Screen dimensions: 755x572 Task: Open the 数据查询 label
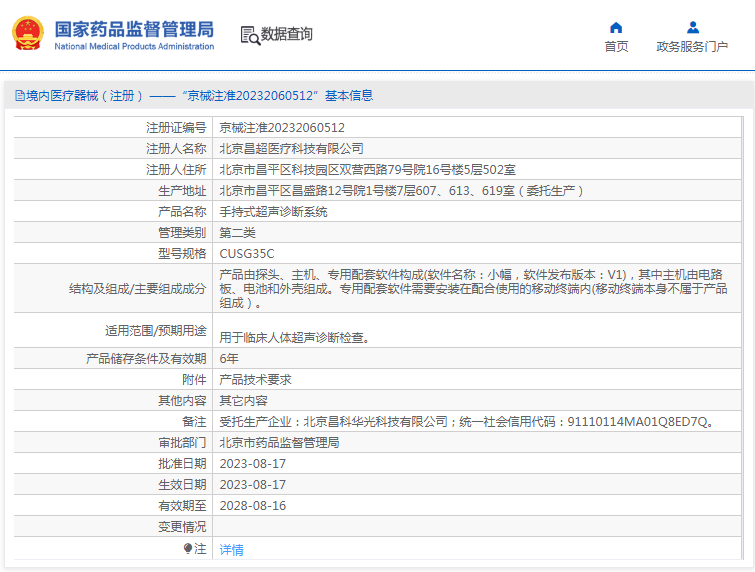pyautogui.click(x=286, y=35)
